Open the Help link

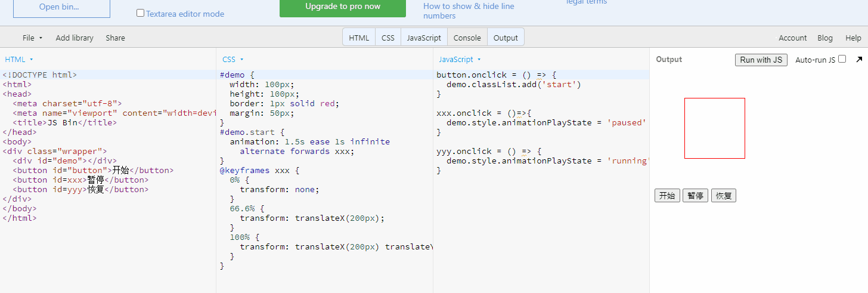coord(853,38)
